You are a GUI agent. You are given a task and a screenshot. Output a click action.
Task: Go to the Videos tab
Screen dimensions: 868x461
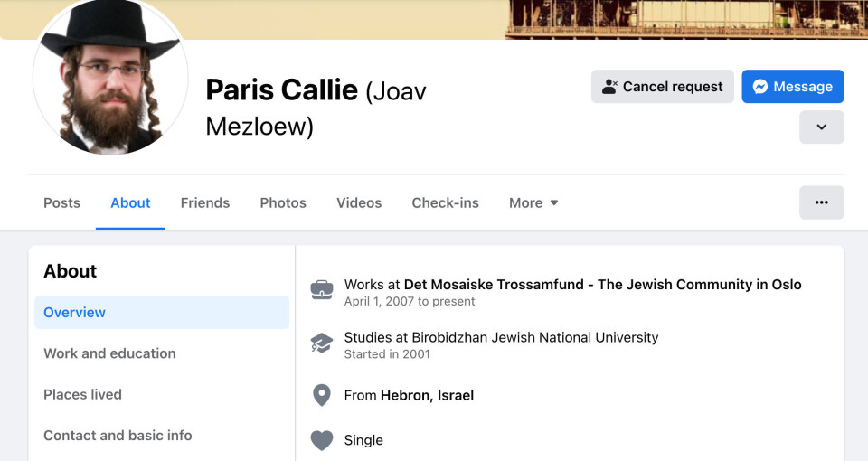[359, 202]
